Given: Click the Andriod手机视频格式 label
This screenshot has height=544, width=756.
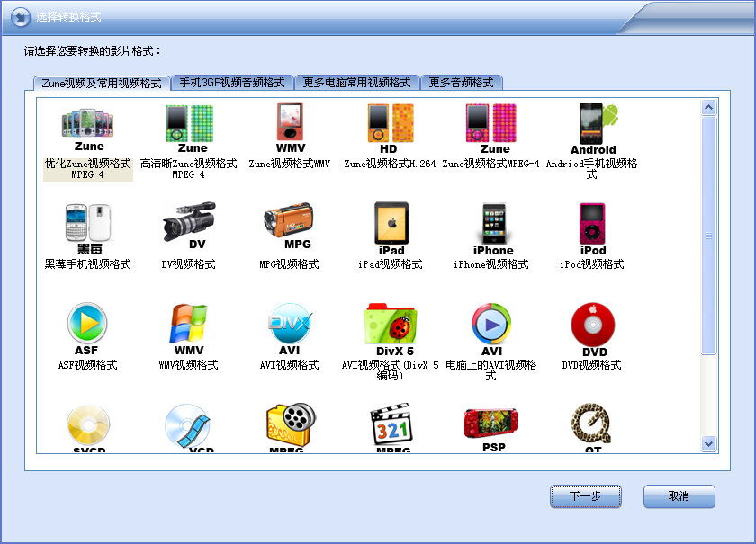Looking at the screenshot, I should (591, 169).
